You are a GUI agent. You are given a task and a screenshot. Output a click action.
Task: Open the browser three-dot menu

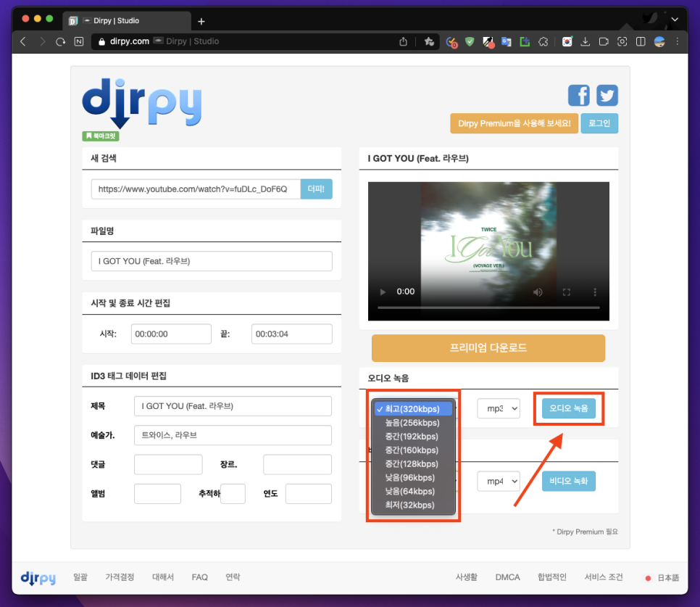[x=678, y=41]
